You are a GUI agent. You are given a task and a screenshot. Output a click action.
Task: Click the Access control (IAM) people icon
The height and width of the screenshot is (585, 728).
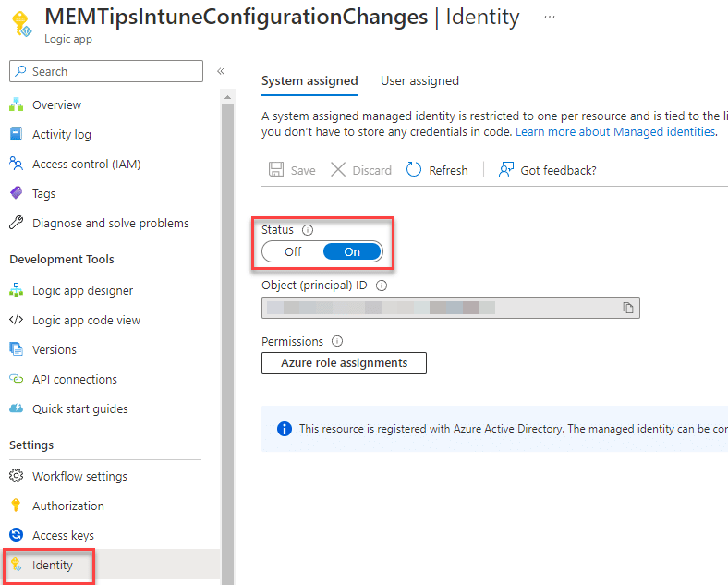tap(17, 164)
